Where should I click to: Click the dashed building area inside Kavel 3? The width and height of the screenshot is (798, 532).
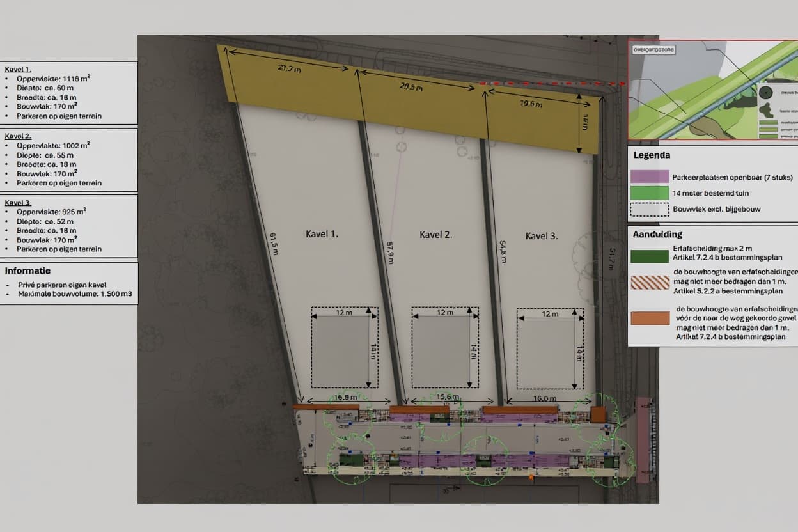tap(551, 348)
